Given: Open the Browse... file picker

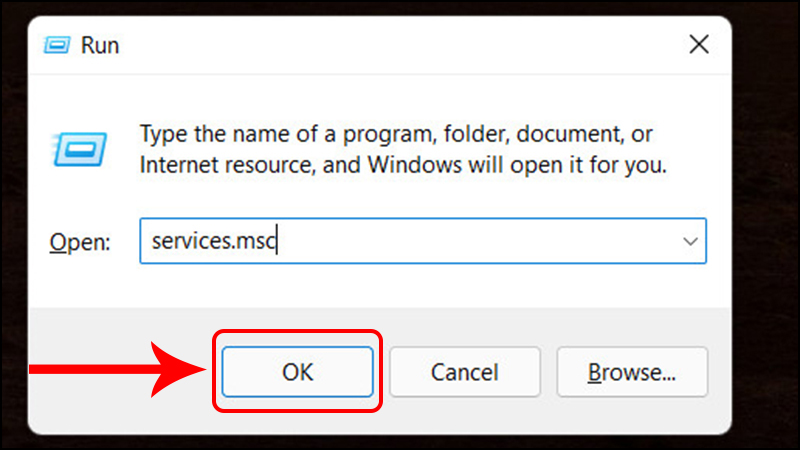Looking at the screenshot, I should click(x=631, y=372).
